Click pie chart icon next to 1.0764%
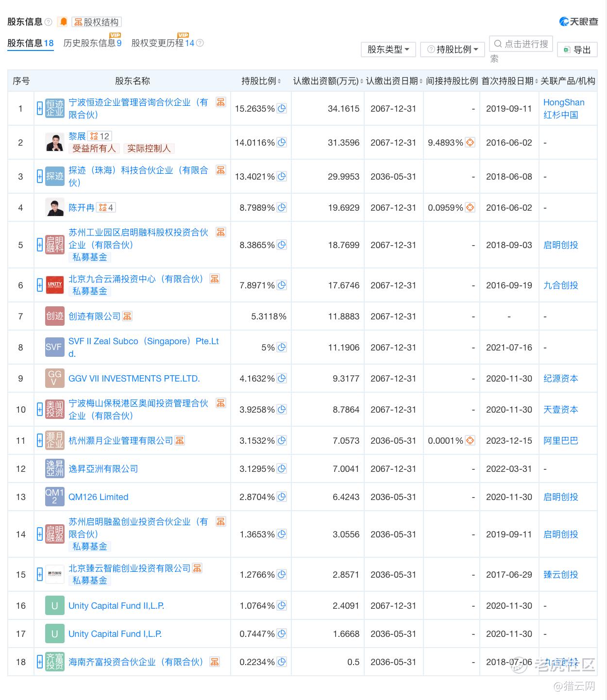 point(282,606)
